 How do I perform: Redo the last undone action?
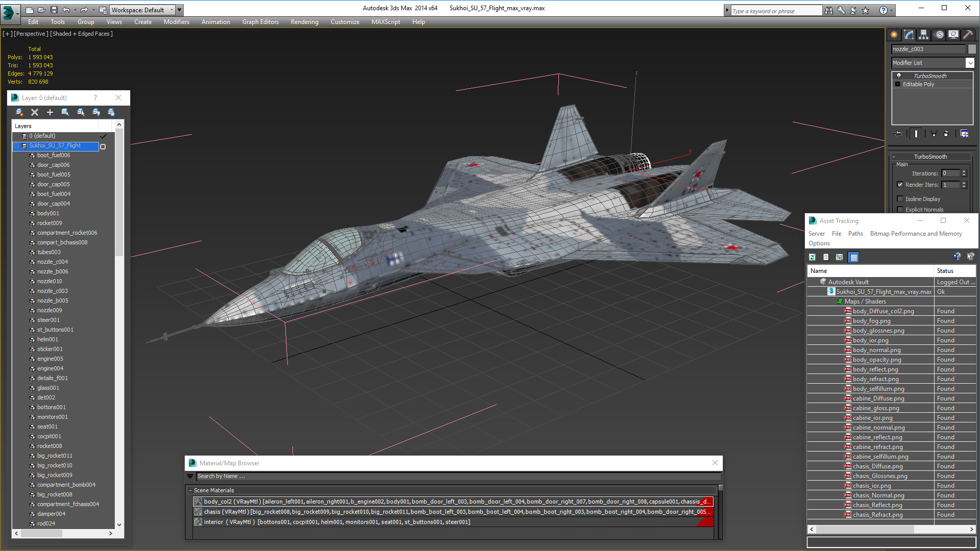coord(84,10)
